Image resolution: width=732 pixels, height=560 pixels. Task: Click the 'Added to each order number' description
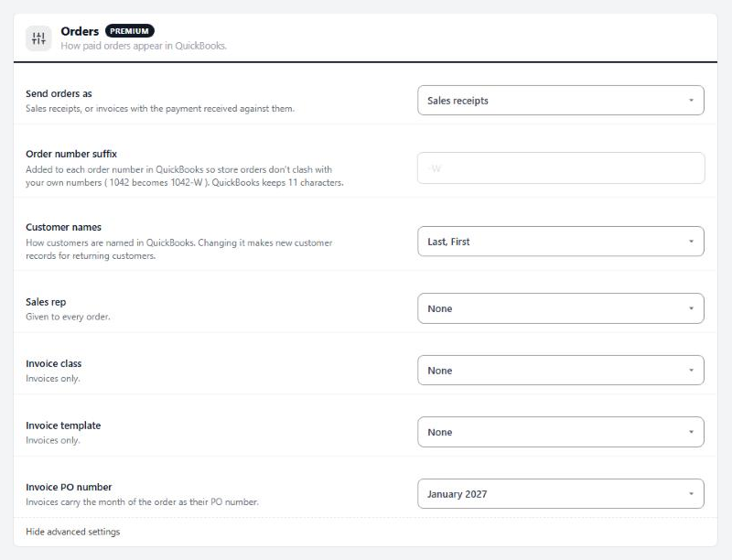point(185,176)
